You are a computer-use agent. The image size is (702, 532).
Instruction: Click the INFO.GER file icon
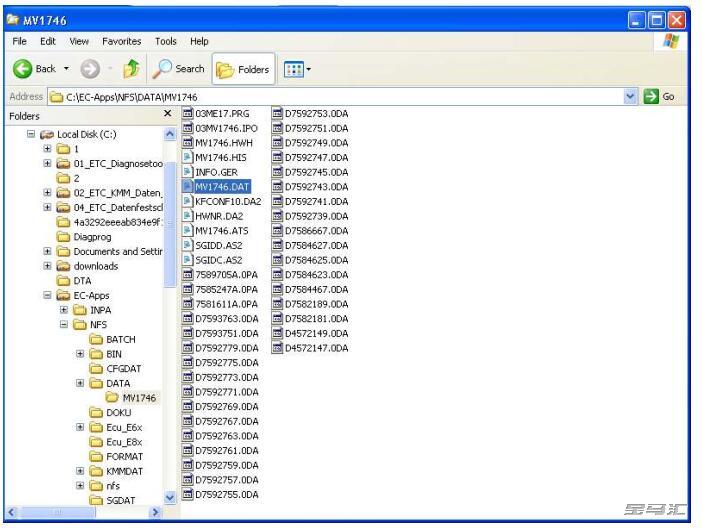coord(188,172)
